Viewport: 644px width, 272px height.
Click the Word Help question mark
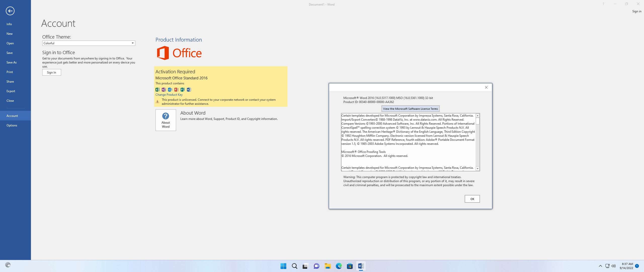[603, 4]
